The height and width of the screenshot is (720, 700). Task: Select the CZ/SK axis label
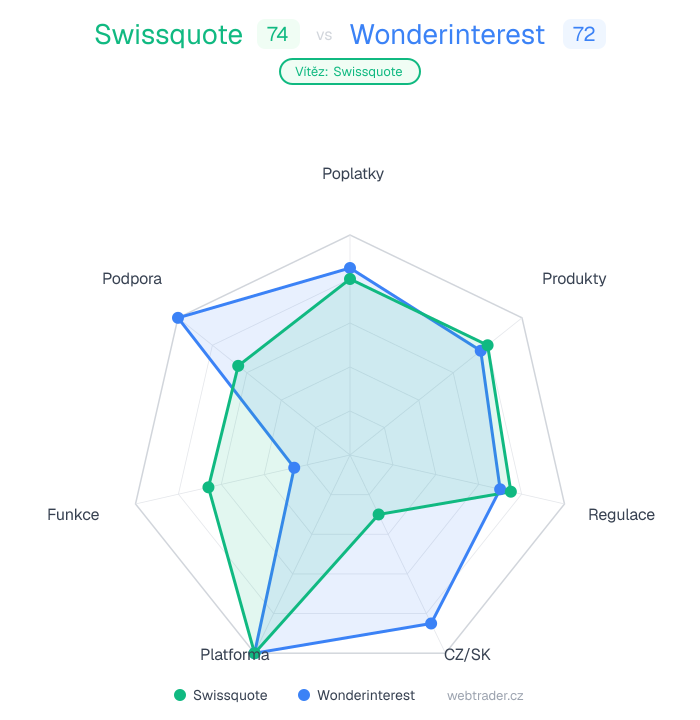coord(467,655)
